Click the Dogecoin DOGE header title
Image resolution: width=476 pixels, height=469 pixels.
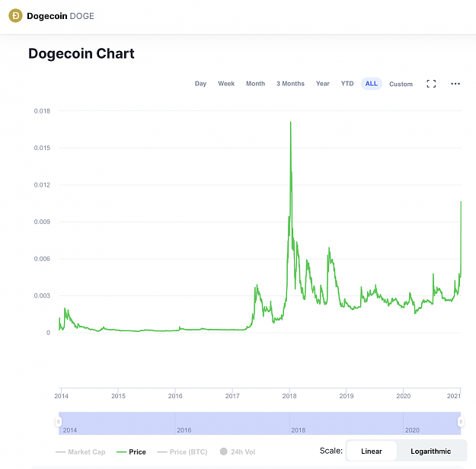coord(60,16)
